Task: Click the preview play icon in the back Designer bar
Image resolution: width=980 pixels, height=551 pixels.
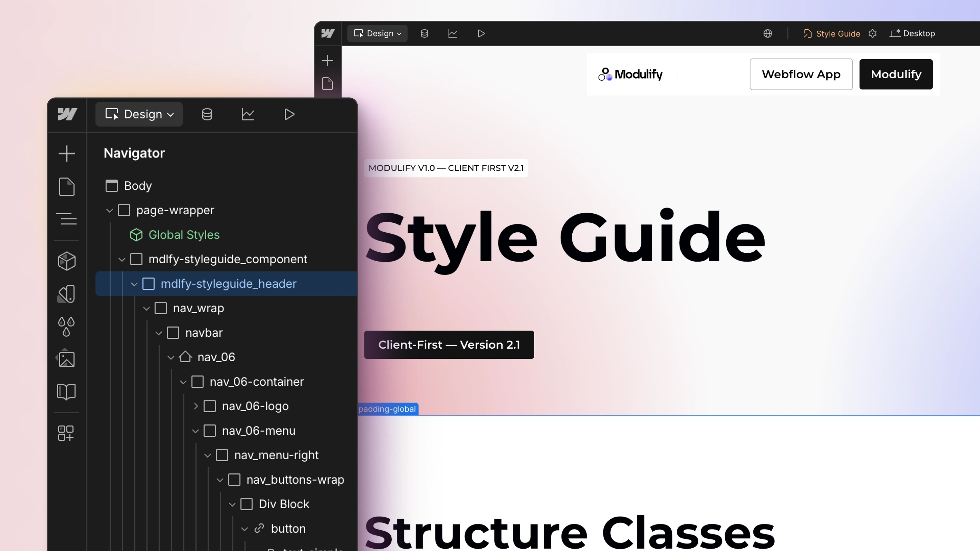Action: [x=481, y=33]
